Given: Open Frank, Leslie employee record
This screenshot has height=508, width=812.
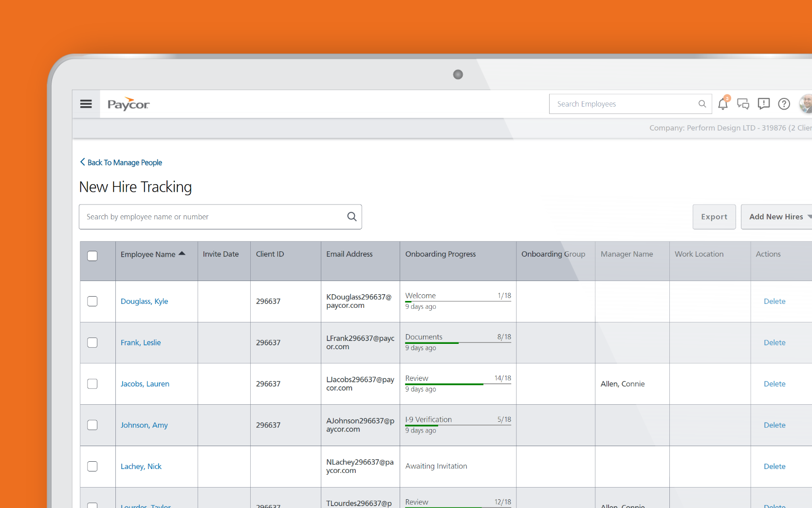Looking at the screenshot, I should (x=141, y=343).
